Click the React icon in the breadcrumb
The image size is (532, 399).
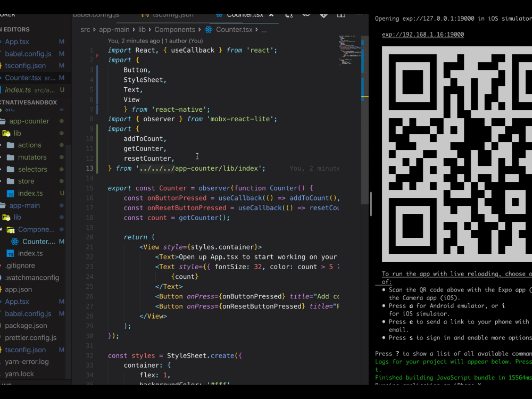click(x=209, y=29)
